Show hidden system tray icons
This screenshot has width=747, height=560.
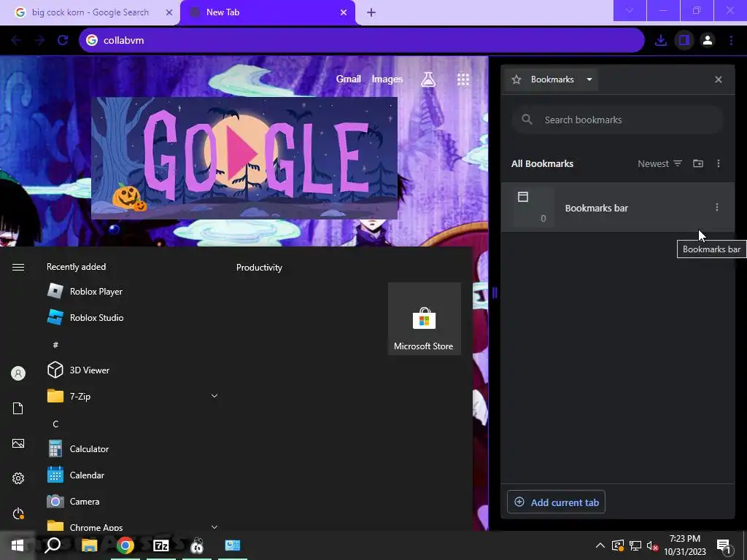click(600, 545)
